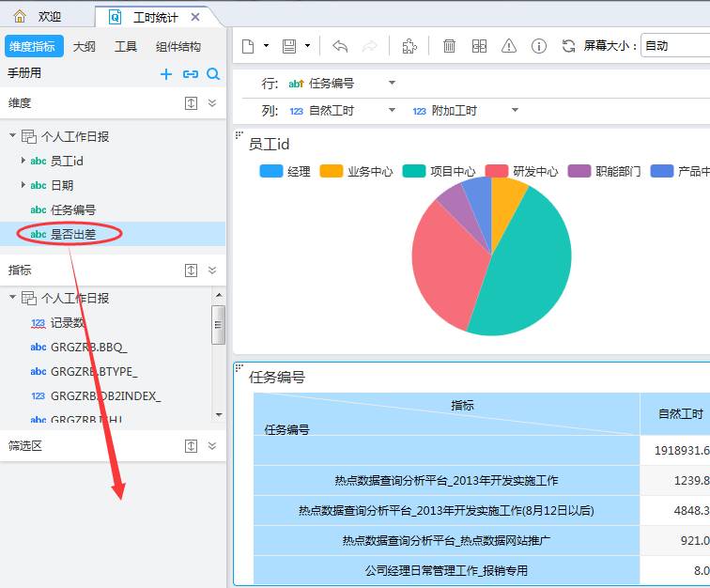Click the 研发中心 red legend swatch
The image size is (710, 588).
click(497, 171)
